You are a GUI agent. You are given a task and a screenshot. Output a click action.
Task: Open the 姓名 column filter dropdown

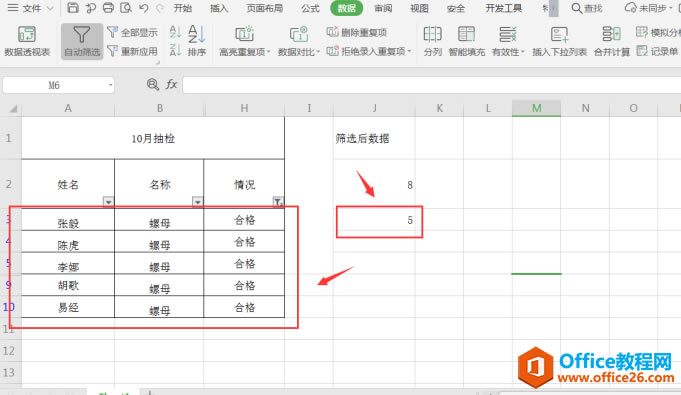[x=108, y=202]
